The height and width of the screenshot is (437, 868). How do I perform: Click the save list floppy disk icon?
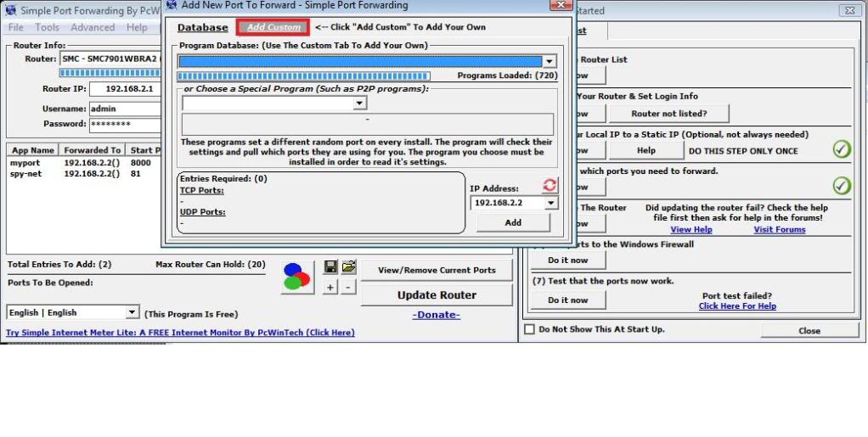coord(330,267)
